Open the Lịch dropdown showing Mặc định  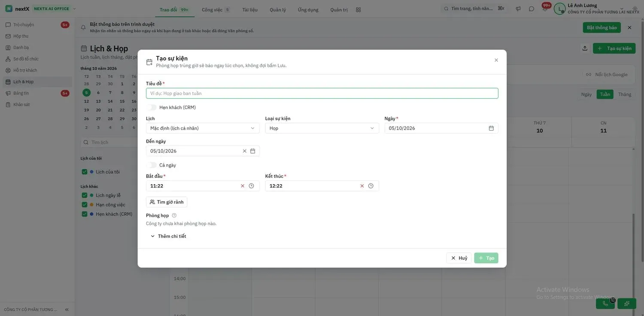click(x=203, y=128)
